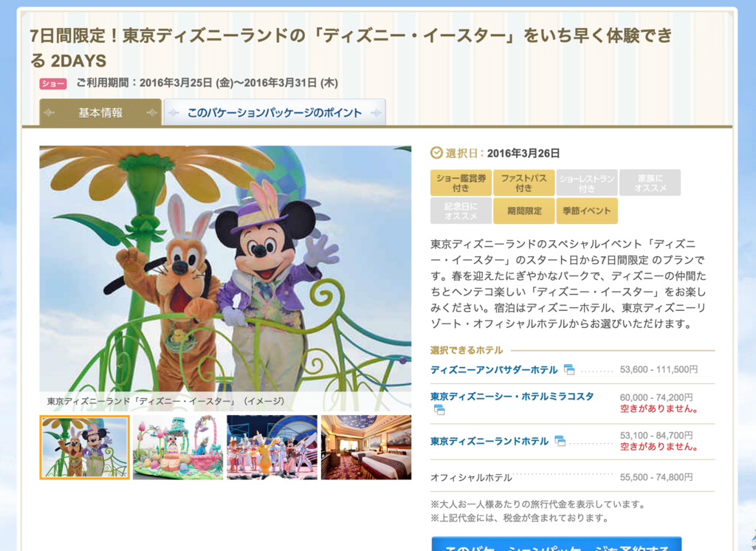The width and height of the screenshot is (756, 551).
Task: Click the note ※大人お一人様あたりの旅行代金を表示しています。
Action: point(538,504)
